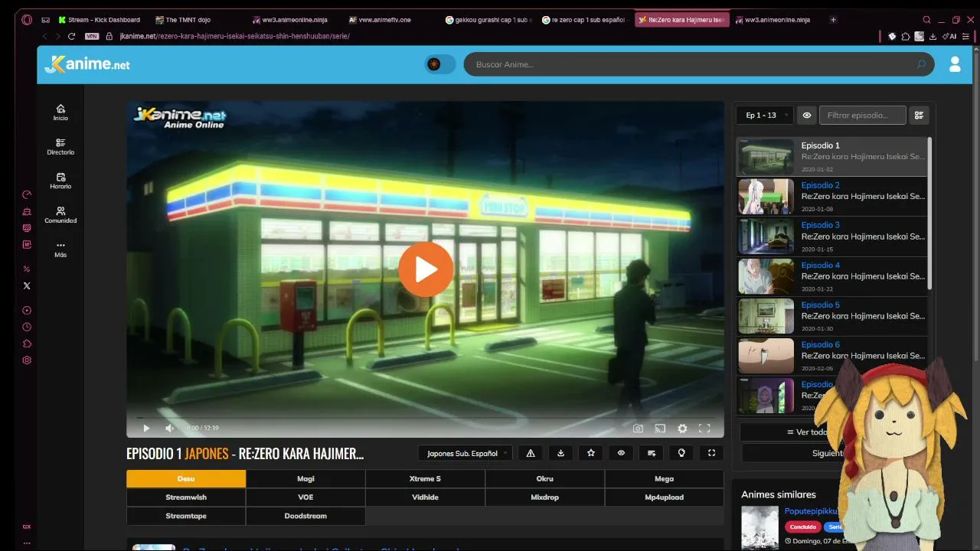Click the small play icon in player controls
Screen dimensions: 980x551
coord(146,429)
